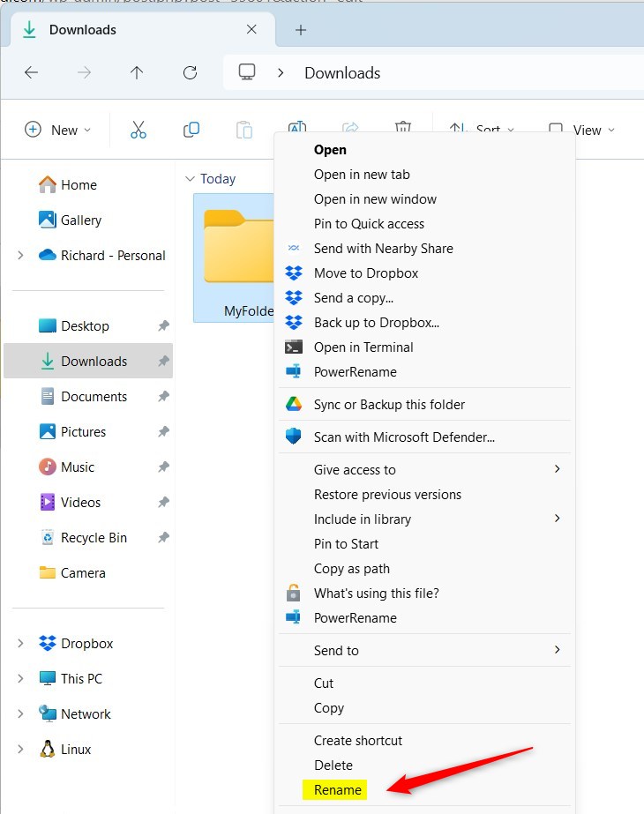The image size is (644, 814).
Task: Go up one folder level
Action: [137, 72]
